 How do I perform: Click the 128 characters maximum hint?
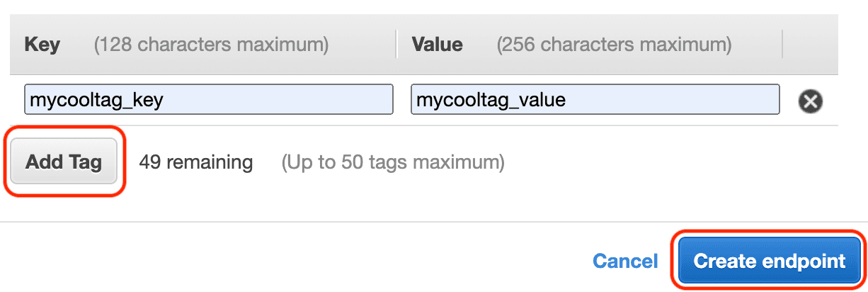click(x=211, y=45)
